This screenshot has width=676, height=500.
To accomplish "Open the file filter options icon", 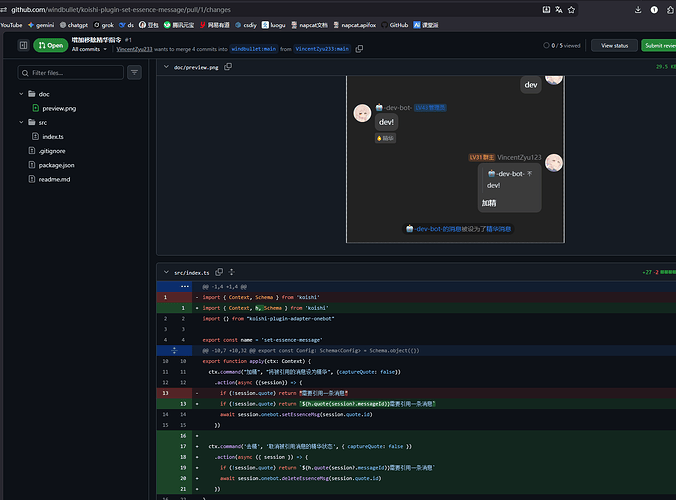I will 135,73.
